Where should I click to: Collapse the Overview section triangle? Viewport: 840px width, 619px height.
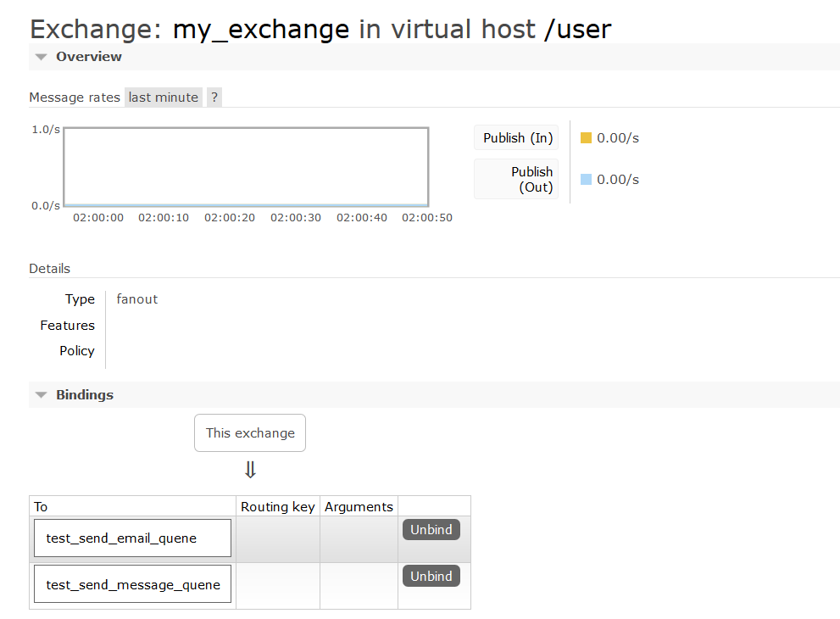click(x=41, y=57)
